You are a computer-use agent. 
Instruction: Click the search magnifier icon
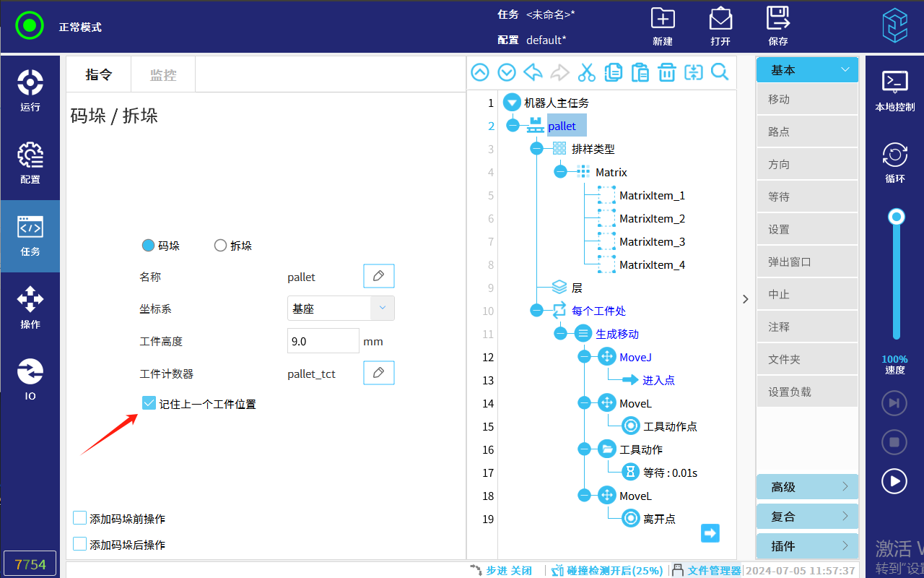click(x=720, y=72)
